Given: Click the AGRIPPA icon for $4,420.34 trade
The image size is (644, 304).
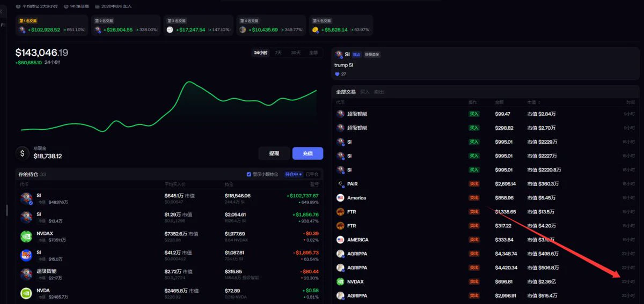Looking at the screenshot, I should (340, 268).
